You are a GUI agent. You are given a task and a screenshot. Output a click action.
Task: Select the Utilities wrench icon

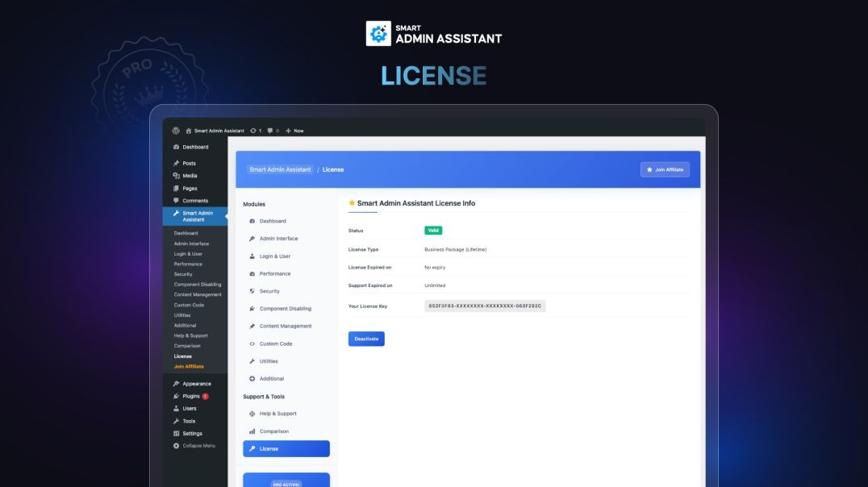click(x=252, y=361)
